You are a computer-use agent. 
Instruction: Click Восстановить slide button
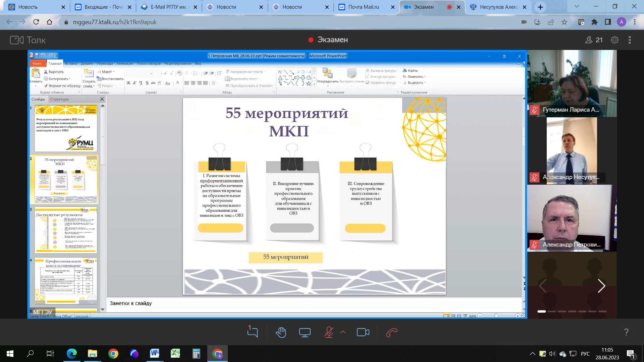(x=110, y=79)
